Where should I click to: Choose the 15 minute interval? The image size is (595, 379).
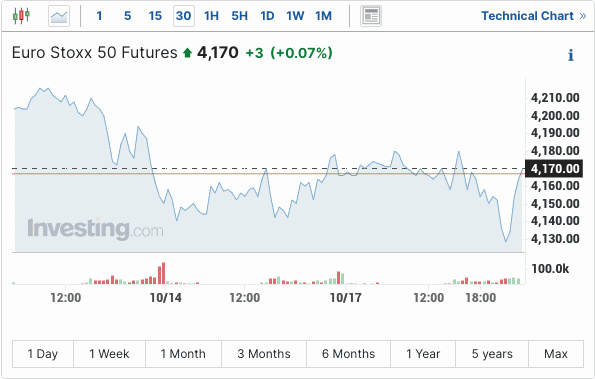155,16
